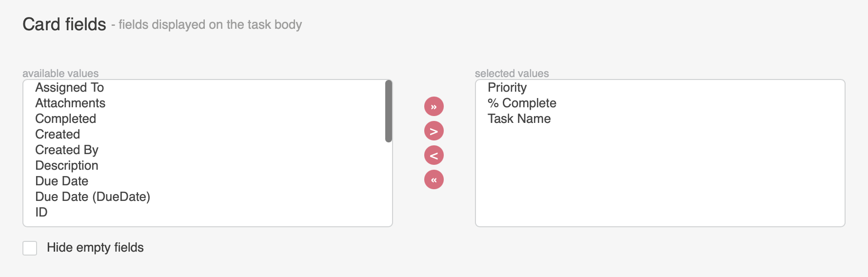Click the move-all-right double arrow button
The width and height of the screenshot is (868, 277).
(434, 106)
